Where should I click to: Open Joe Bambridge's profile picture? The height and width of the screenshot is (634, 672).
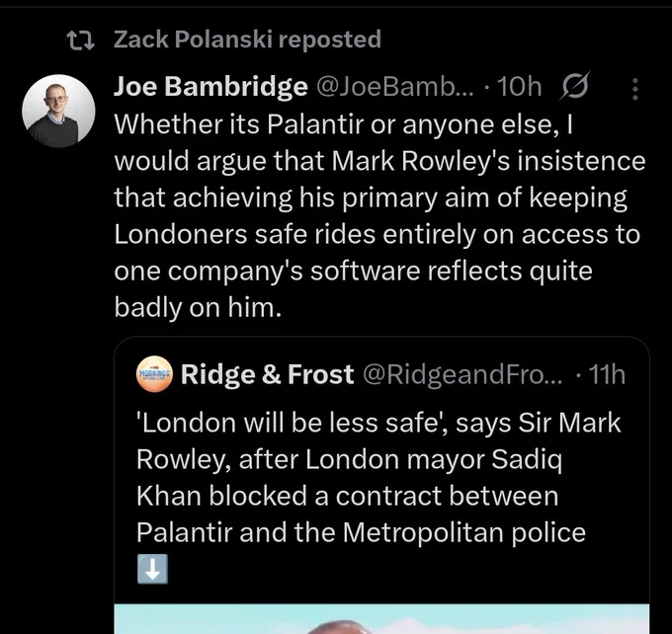(58, 111)
